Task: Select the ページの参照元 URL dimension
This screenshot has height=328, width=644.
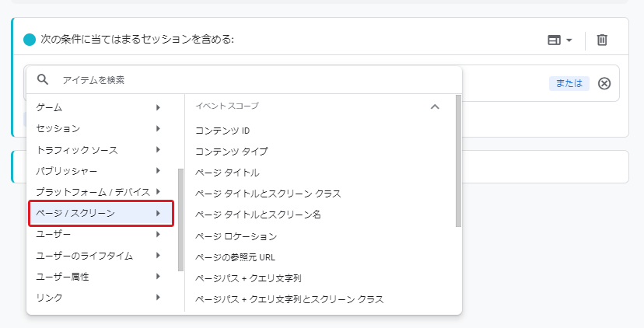Action: click(235, 257)
